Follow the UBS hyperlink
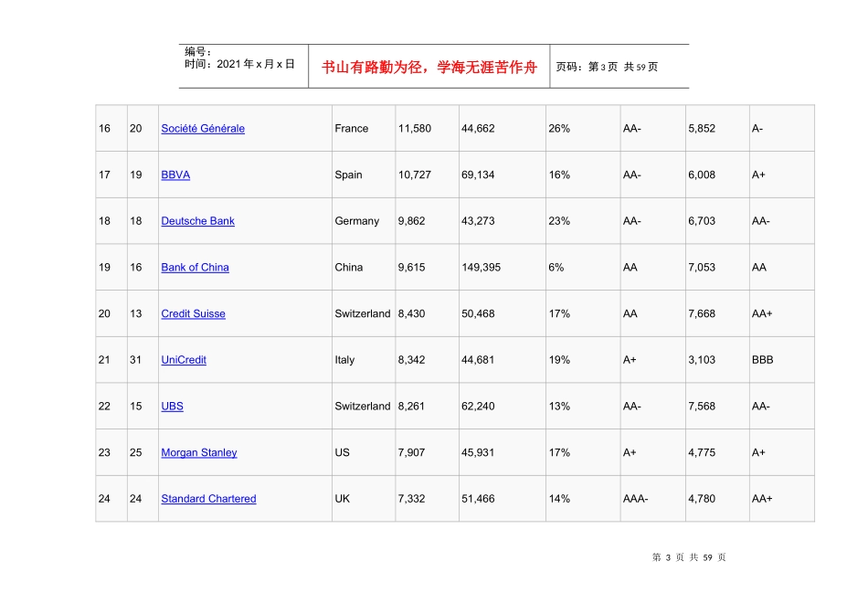The height and width of the screenshot is (614, 868). (x=172, y=407)
